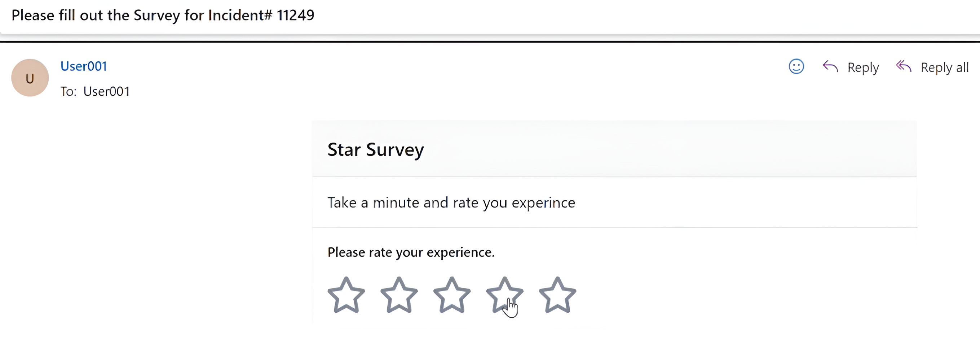Give a three-star rating
The height and width of the screenshot is (340, 980).
451,296
